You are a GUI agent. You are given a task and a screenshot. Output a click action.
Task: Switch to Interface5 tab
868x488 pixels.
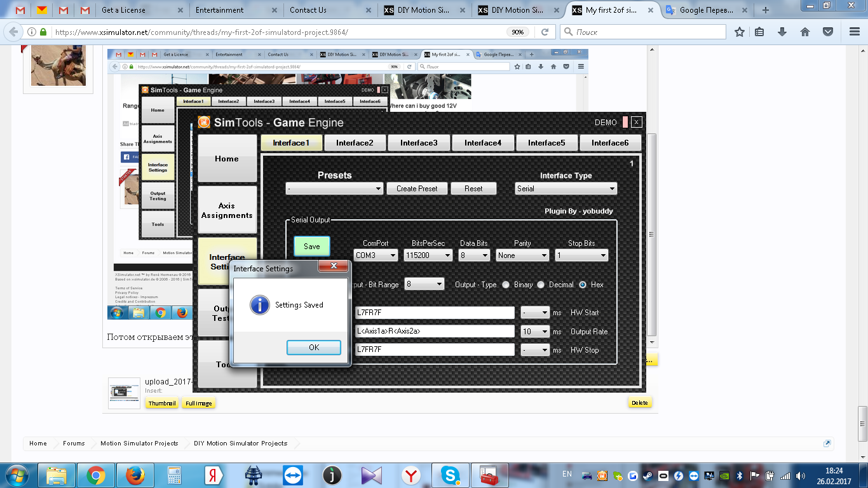tap(546, 143)
